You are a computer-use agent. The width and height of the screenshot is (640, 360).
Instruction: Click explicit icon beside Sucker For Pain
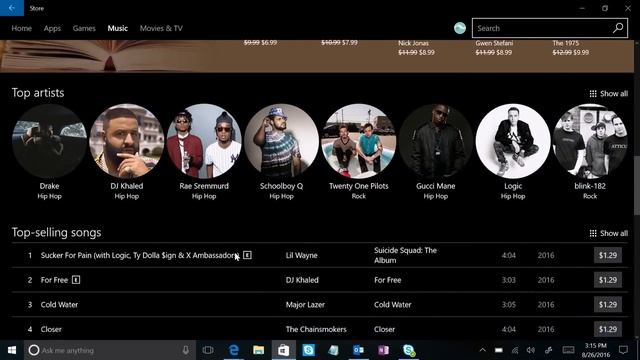click(247, 255)
